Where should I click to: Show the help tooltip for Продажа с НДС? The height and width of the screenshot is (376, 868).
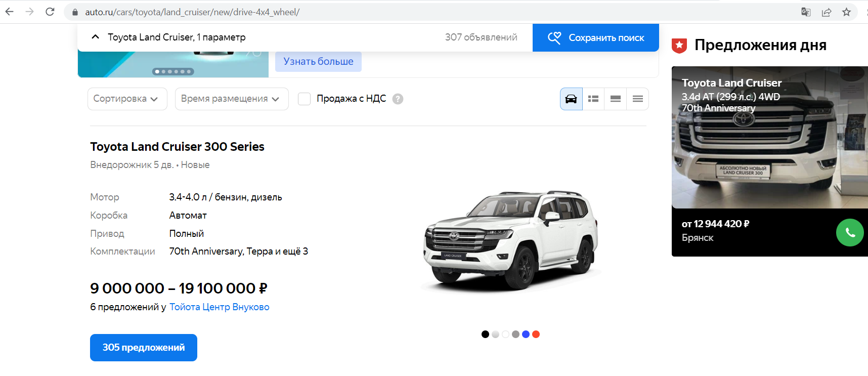pyautogui.click(x=398, y=99)
